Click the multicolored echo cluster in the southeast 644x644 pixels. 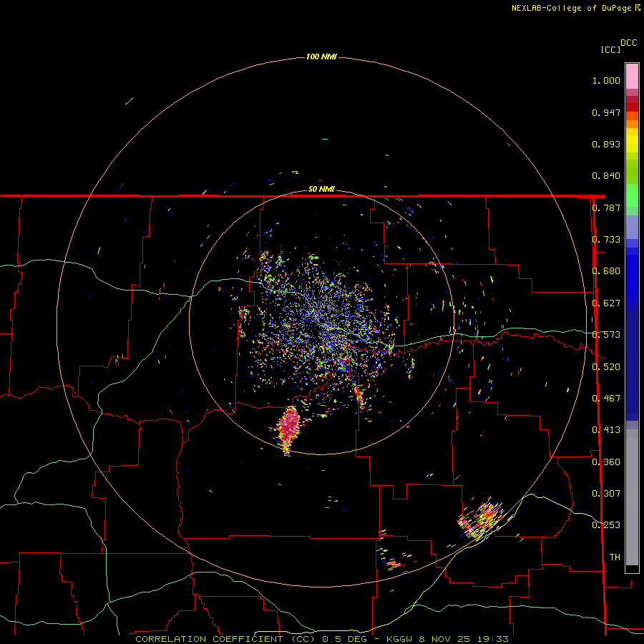[482, 519]
